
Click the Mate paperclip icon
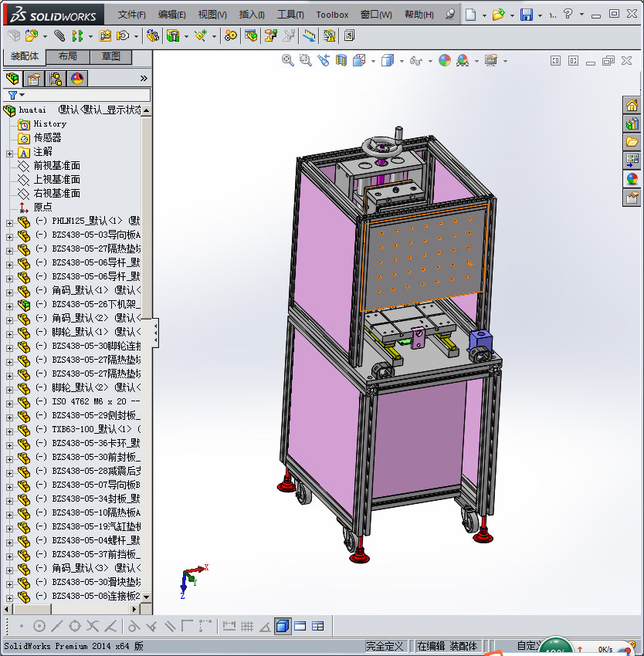click(x=59, y=36)
